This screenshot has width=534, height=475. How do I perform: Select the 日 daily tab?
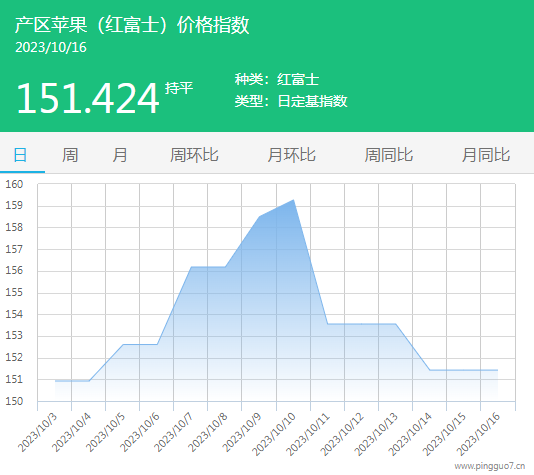pos(20,155)
